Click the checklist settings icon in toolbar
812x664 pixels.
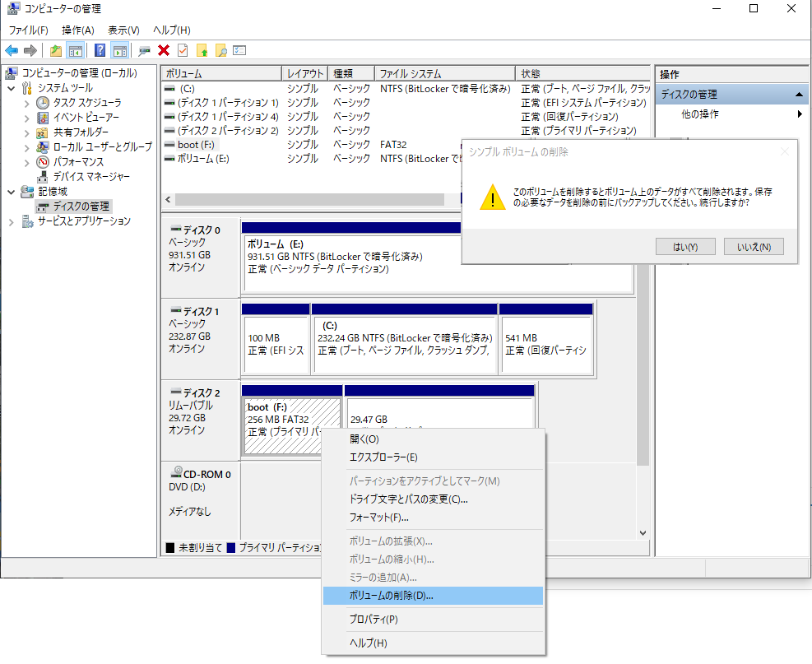pyautogui.click(x=239, y=50)
